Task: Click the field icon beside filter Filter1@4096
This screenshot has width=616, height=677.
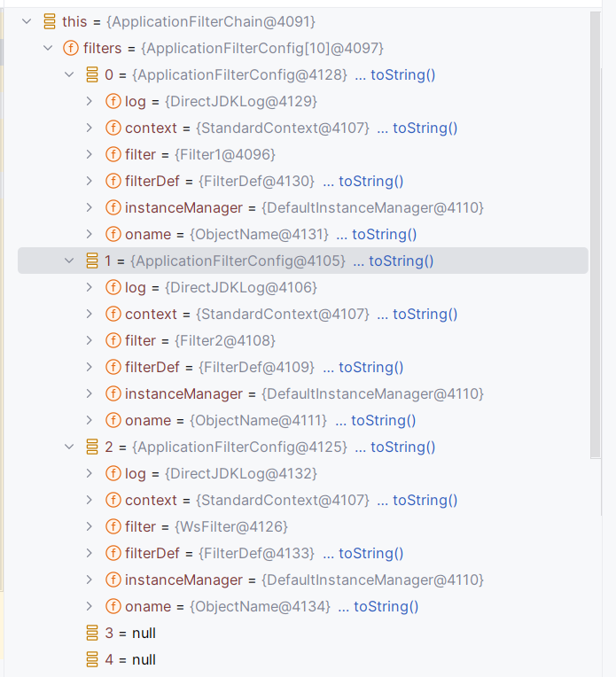Action: coord(113,154)
